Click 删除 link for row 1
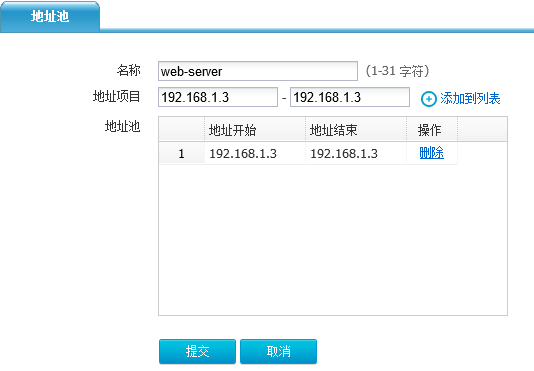Screen dimensions: 534x371 point(431,153)
